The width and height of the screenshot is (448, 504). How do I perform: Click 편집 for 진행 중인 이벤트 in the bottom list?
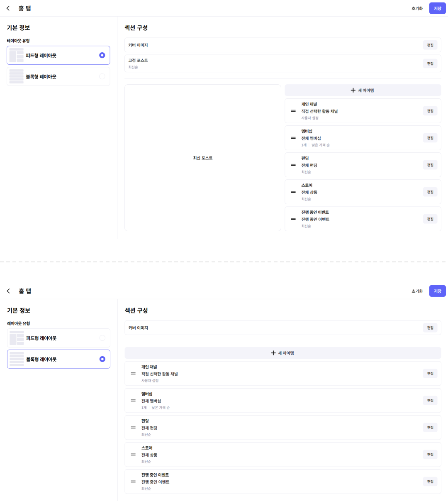[x=430, y=482]
